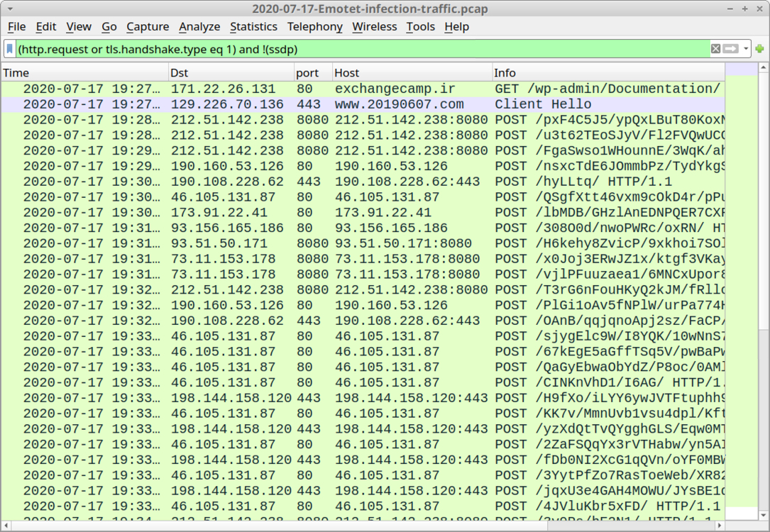
Task: Sort packets by the port column header
Action: (x=313, y=72)
